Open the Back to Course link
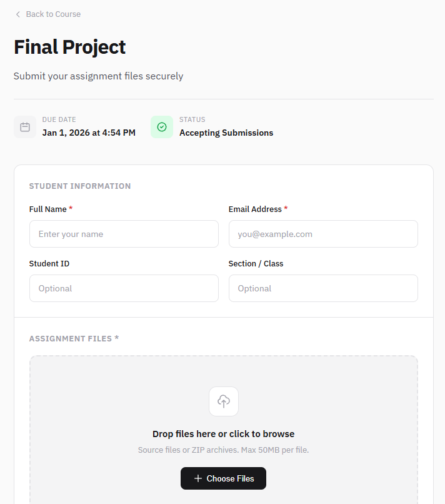The width and height of the screenshot is (445, 504). [52, 14]
